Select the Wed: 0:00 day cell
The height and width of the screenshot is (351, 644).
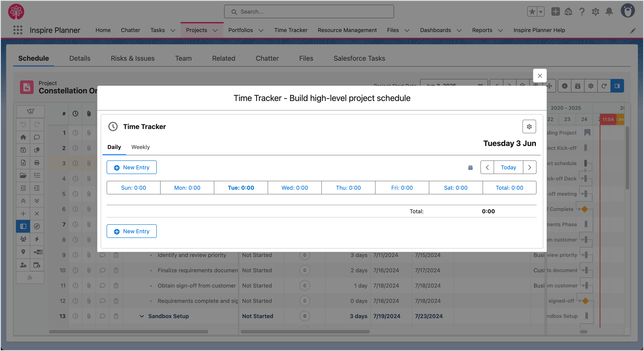click(x=295, y=188)
